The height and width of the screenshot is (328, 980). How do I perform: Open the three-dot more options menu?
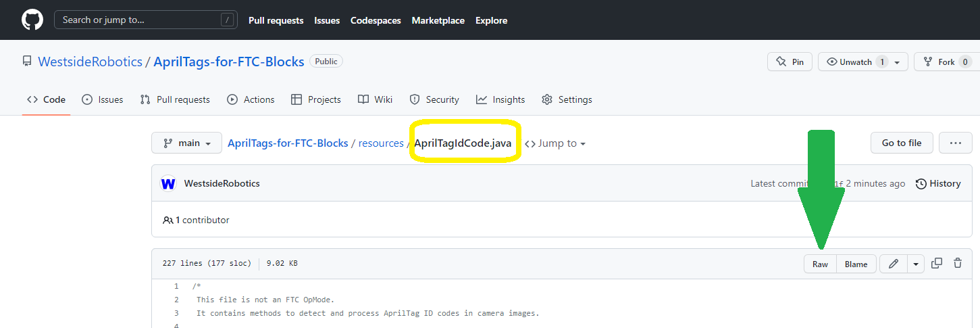pyautogui.click(x=956, y=143)
